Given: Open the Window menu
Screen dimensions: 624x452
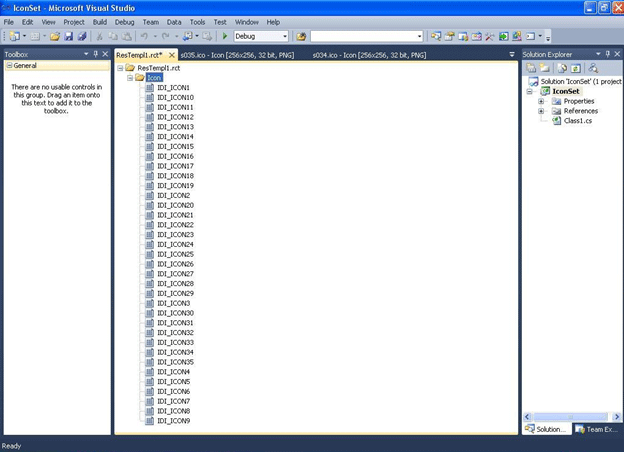Looking at the screenshot, I should 247,22.
